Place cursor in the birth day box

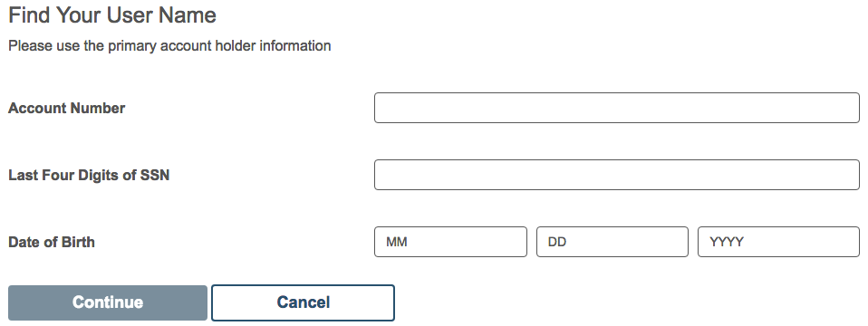coord(612,241)
